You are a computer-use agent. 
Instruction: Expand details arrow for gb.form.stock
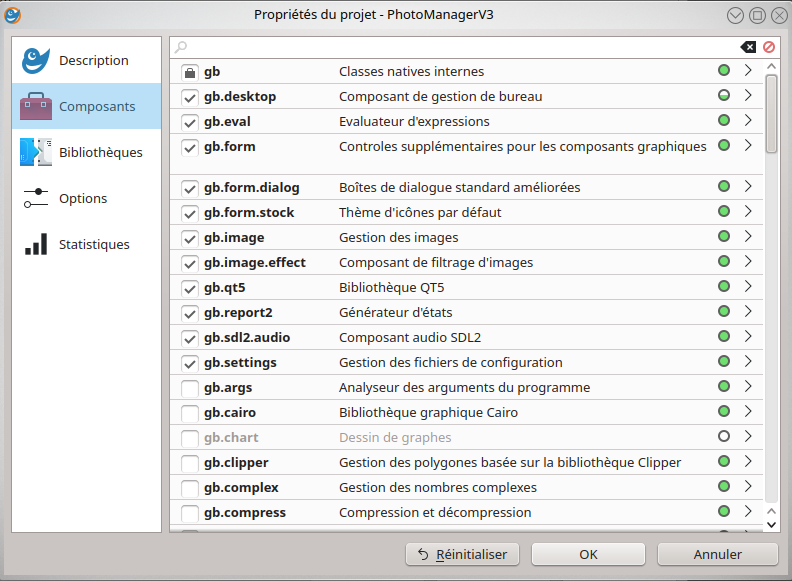point(748,211)
